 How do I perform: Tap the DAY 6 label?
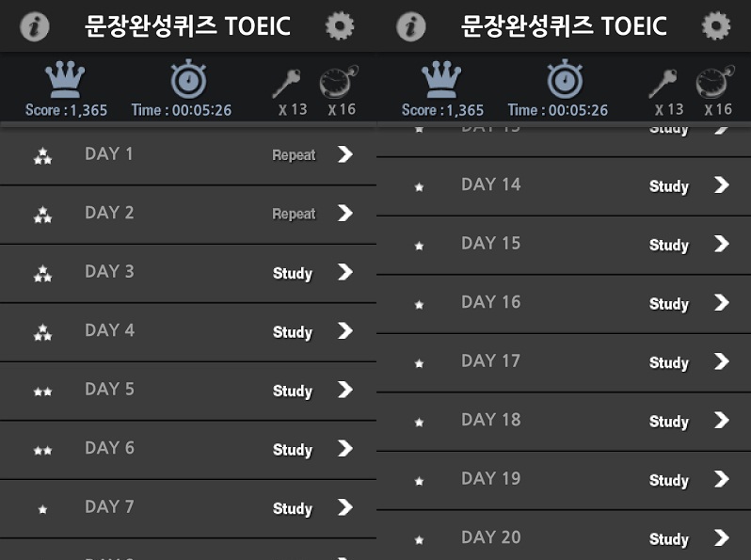(109, 448)
